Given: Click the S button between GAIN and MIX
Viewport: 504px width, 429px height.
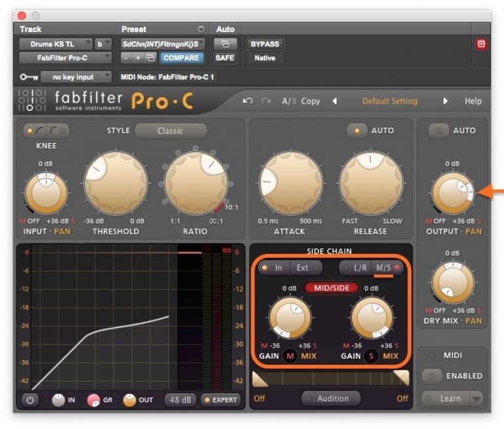Looking at the screenshot, I should (371, 356).
